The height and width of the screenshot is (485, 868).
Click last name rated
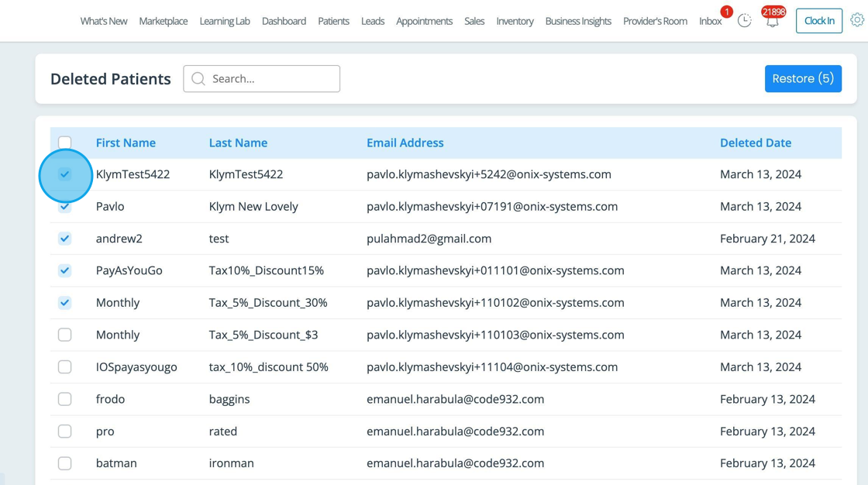pyautogui.click(x=223, y=432)
